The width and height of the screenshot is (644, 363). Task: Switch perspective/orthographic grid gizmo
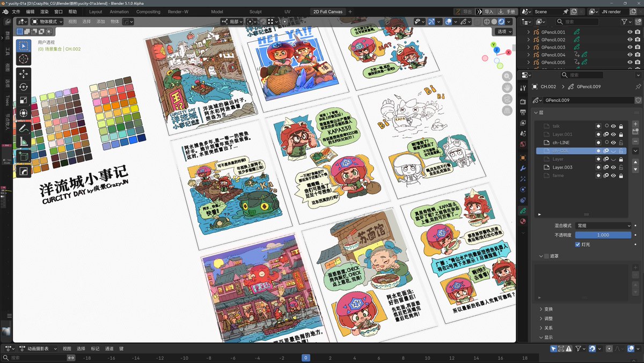pyautogui.click(x=507, y=111)
